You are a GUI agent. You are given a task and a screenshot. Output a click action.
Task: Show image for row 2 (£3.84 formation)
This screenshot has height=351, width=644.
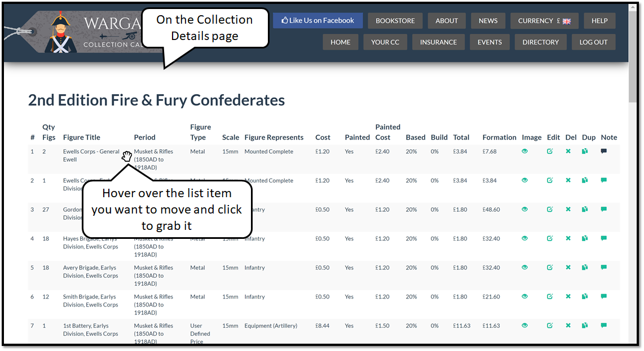click(x=524, y=180)
